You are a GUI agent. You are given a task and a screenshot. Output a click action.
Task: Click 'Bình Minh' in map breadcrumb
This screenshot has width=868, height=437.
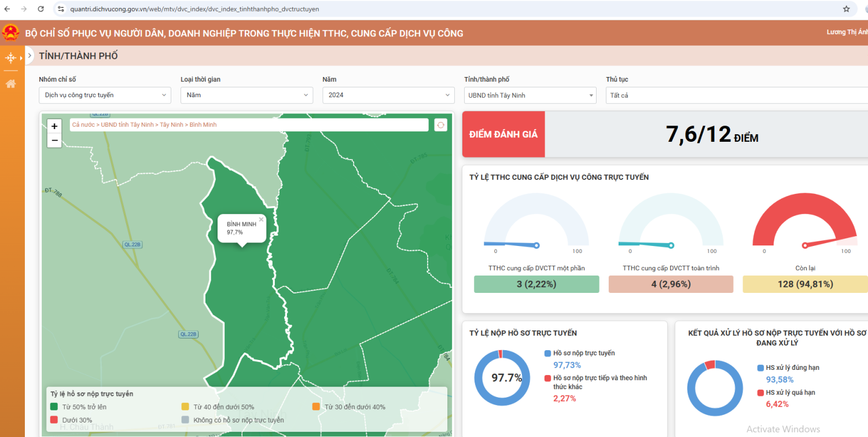(x=203, y=125)
